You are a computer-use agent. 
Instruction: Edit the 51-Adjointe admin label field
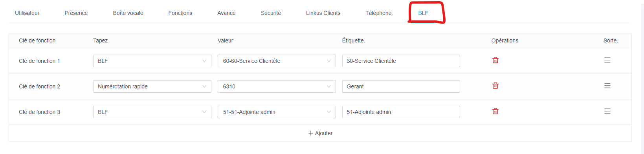point(401,112)
